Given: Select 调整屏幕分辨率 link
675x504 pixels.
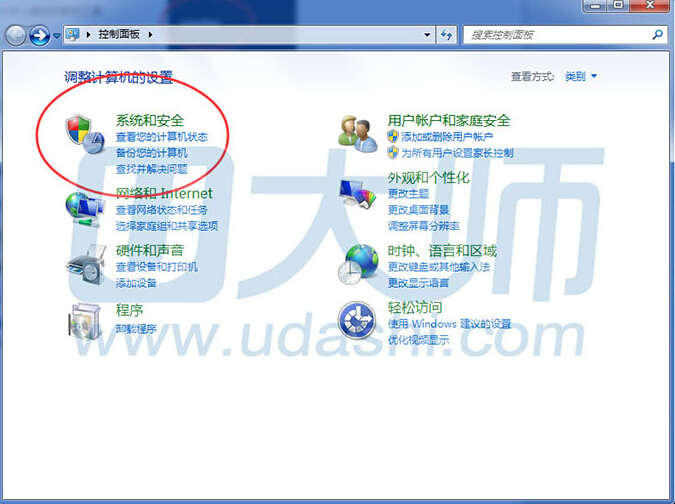Looking at the screenshot, I should coord(423,225).
